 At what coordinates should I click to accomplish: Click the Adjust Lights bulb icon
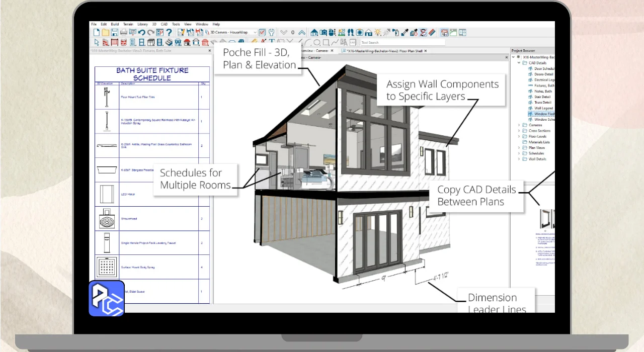pyautogui.click(x=378, y=32)
